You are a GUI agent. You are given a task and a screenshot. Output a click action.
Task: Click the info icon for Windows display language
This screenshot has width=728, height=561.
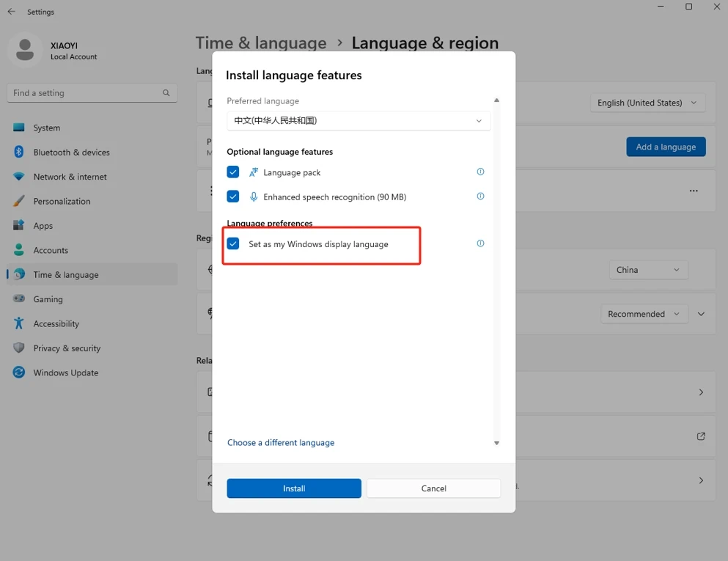(x=480, y=243)
